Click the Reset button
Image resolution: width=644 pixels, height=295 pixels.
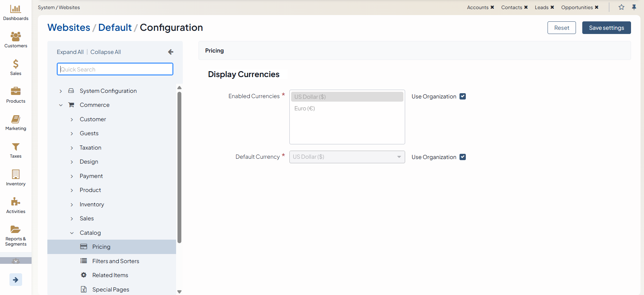(561, 28)
